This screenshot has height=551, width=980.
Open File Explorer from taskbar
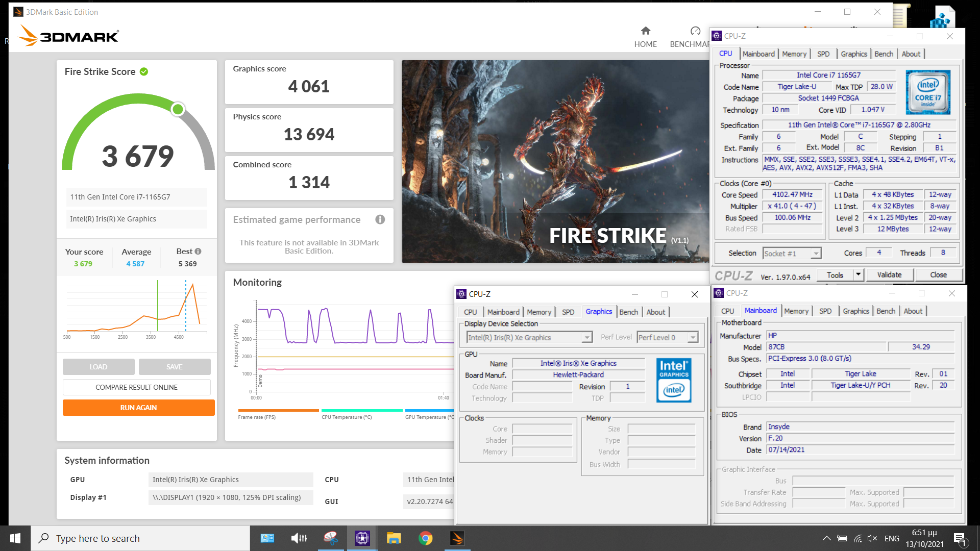[x=394, y=538]
